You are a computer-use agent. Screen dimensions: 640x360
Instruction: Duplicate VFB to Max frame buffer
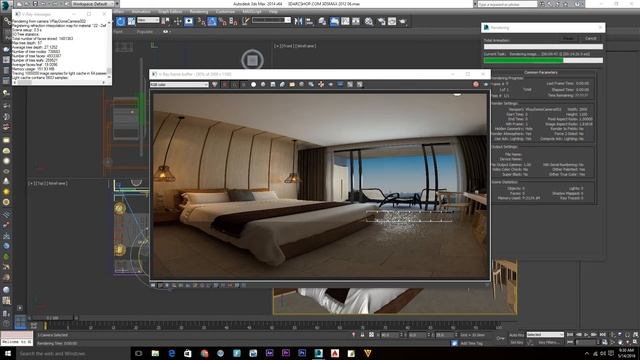[311, 84]
